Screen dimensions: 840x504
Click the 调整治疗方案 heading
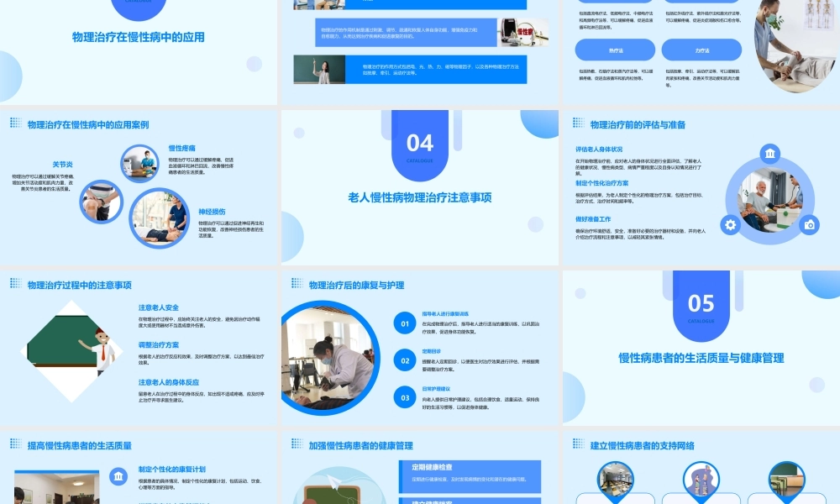(159, 345)
